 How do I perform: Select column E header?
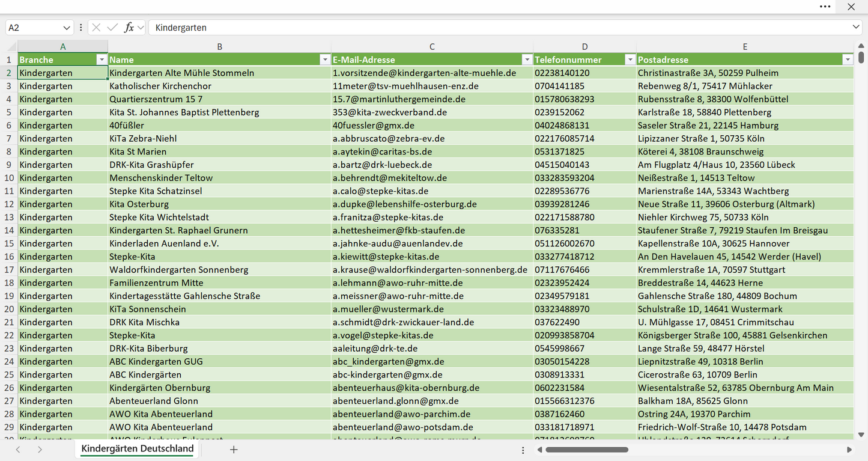pyautogui.click(x=745, y=46)
